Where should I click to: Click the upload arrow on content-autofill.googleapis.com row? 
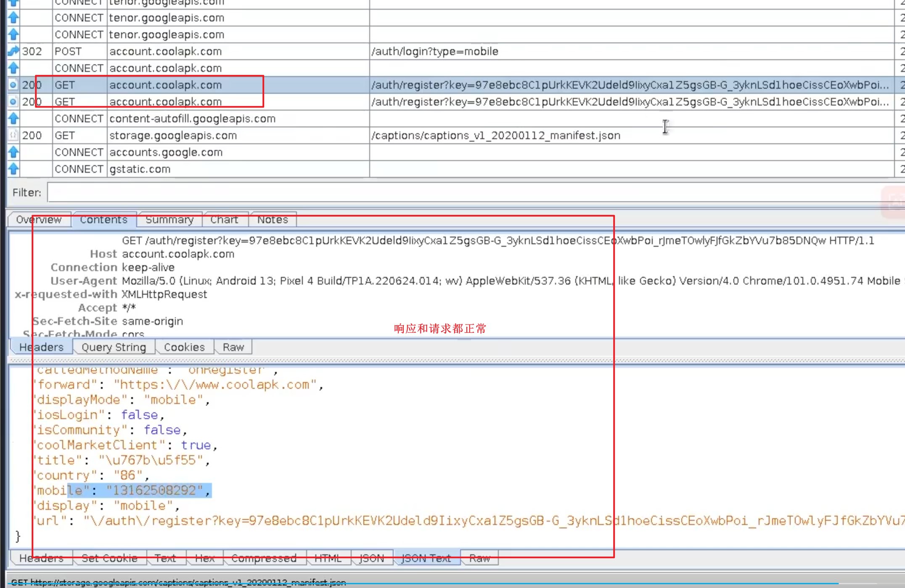coord(13,118)
